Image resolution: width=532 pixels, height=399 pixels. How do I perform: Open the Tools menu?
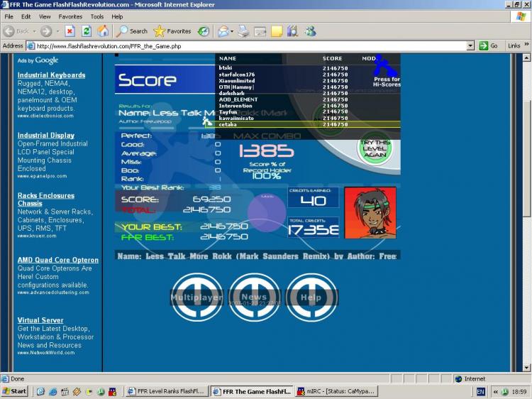(x=97, y=16)
